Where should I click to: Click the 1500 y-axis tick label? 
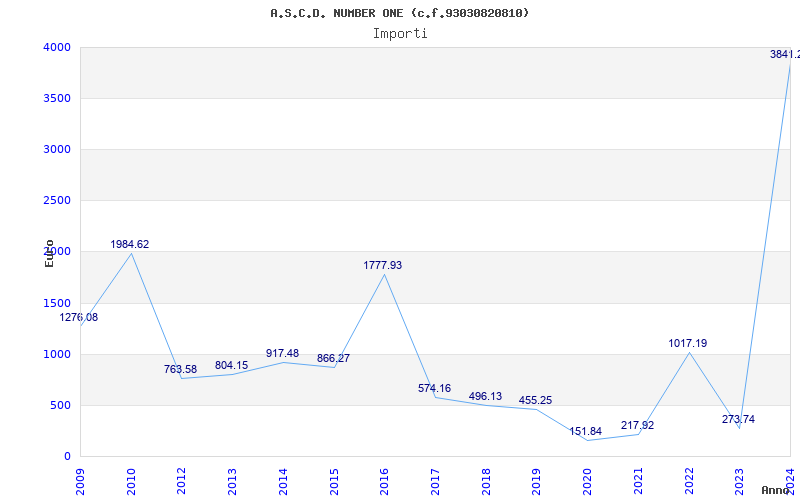pos(56,304)
